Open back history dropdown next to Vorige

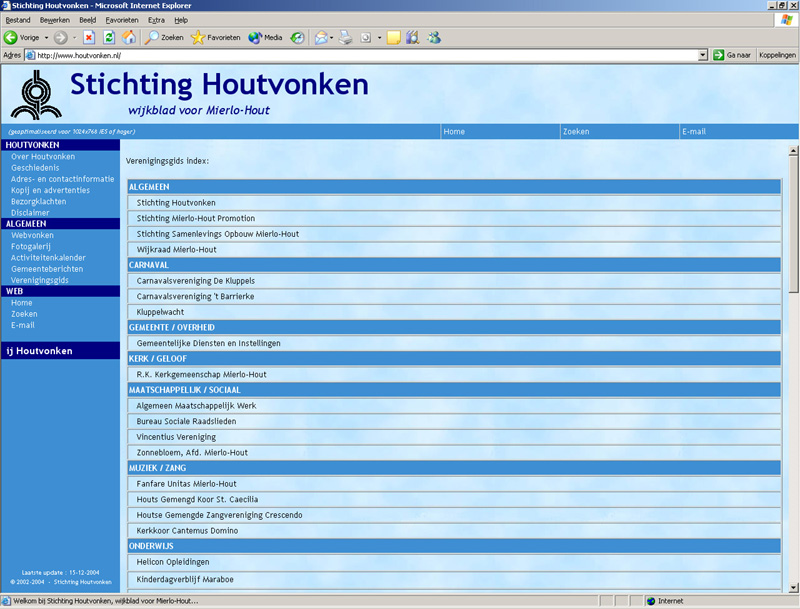point(46,38)
